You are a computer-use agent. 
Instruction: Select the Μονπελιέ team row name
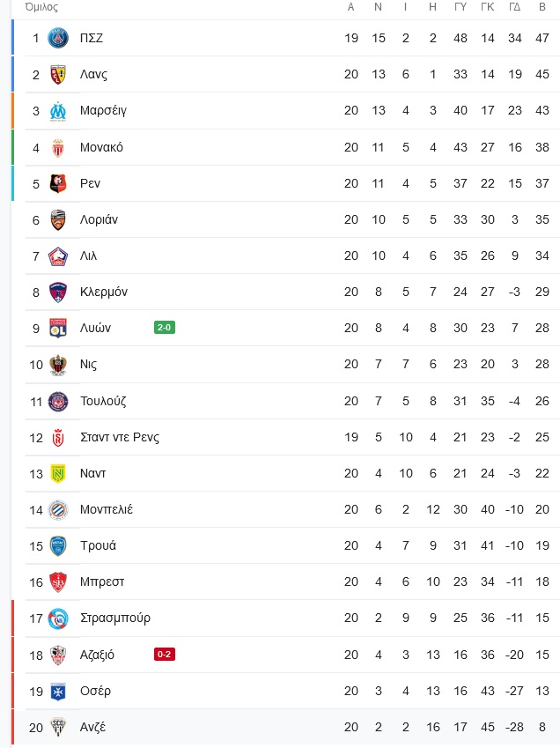pyautogui.click(x=107, y=509)
